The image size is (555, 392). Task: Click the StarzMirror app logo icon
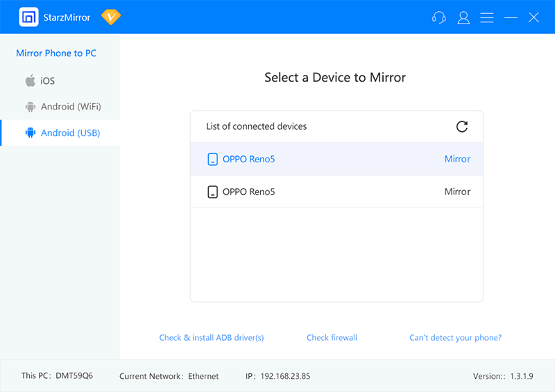point(28,17)
